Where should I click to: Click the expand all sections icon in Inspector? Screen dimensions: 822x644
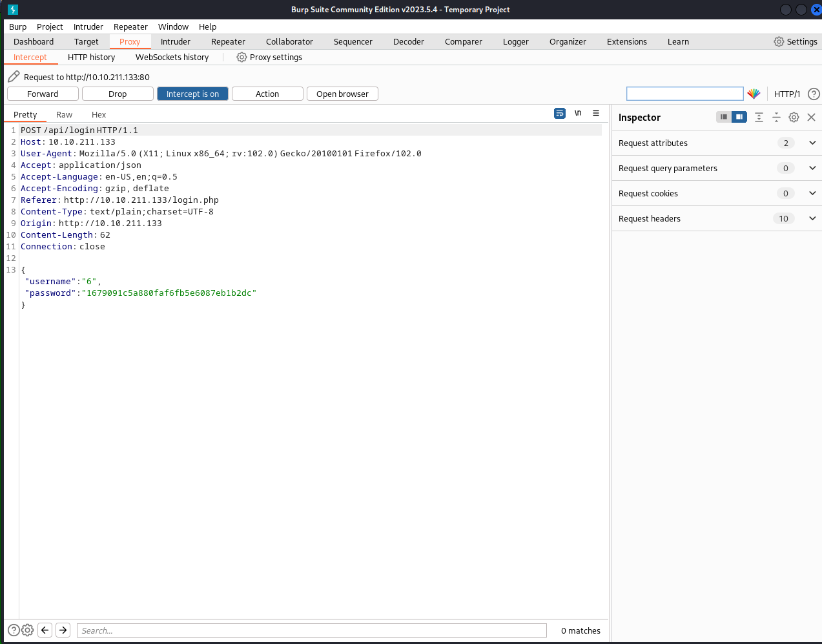759,117
